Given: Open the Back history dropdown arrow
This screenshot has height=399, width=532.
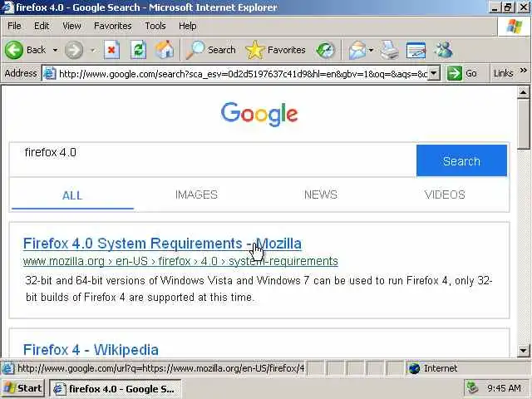Looking at the screenshot, I should click(55, 50).
